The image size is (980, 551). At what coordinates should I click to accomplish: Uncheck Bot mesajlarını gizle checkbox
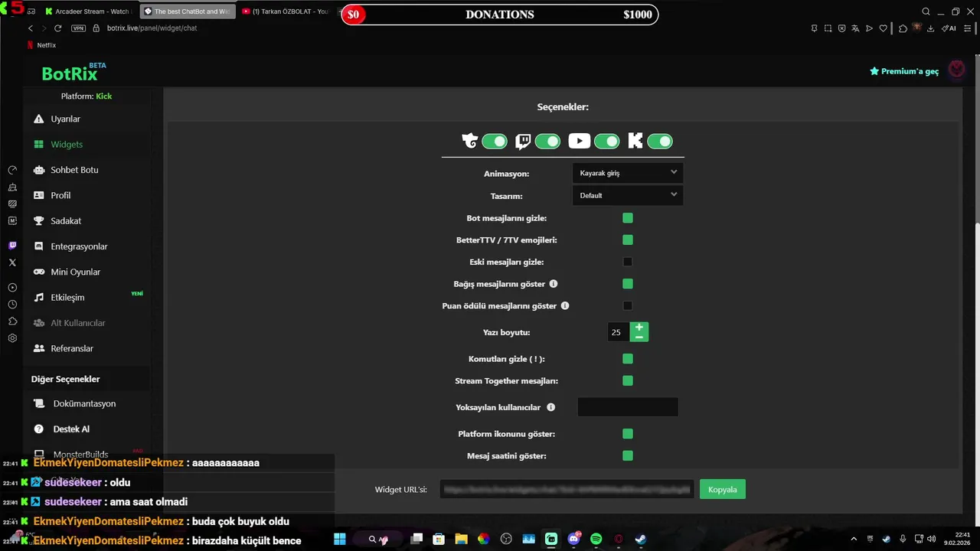coord(628,218)
